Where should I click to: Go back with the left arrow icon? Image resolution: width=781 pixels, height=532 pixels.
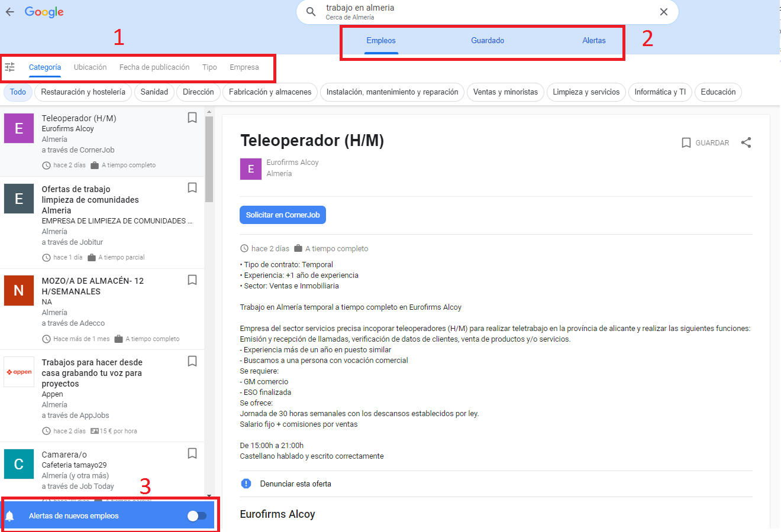pos(10,12)
